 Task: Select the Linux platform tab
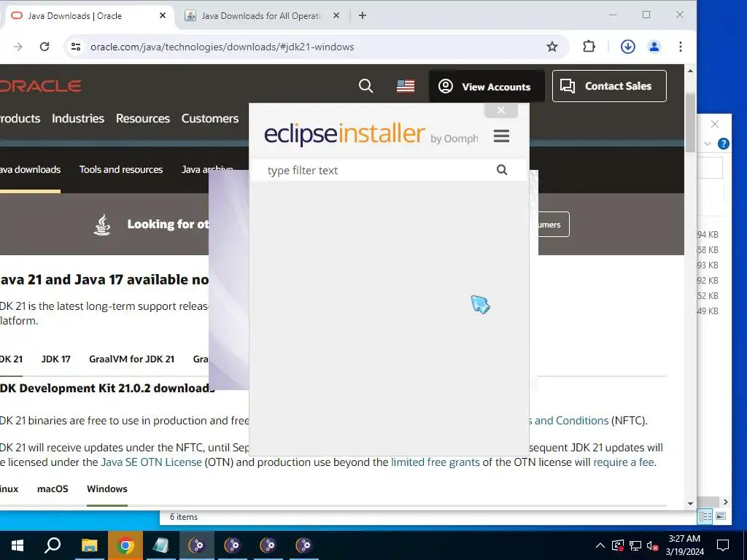(9, 489)
